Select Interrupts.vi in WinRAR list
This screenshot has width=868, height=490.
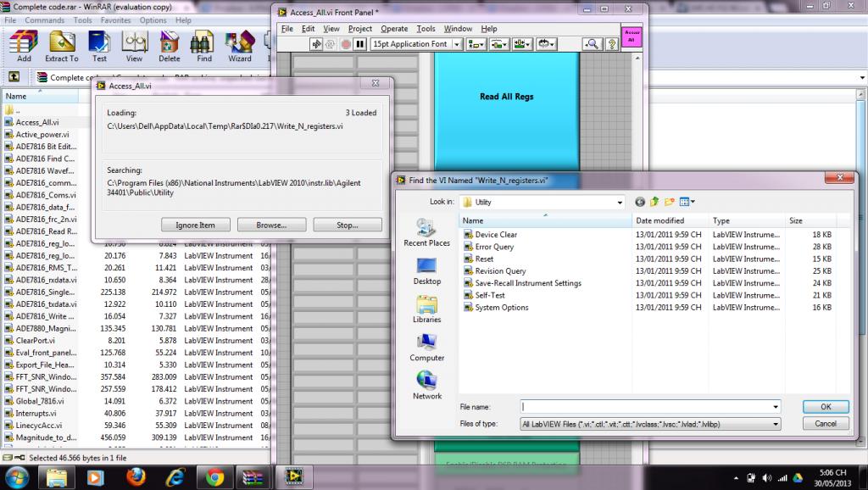(36, 413)
